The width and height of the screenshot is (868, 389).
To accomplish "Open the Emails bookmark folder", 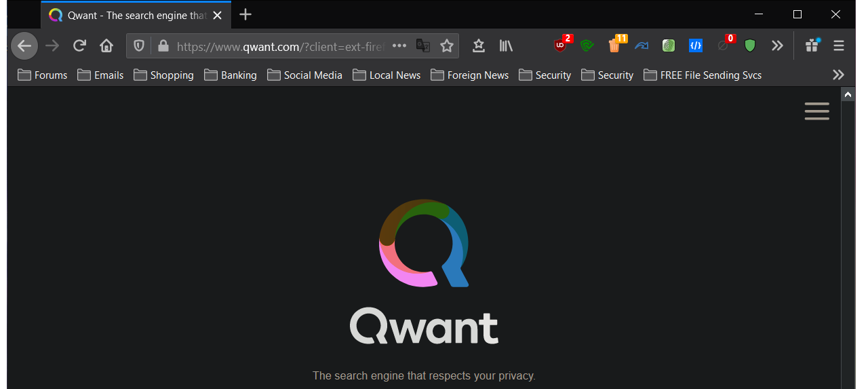I will (x=100, y=75).
